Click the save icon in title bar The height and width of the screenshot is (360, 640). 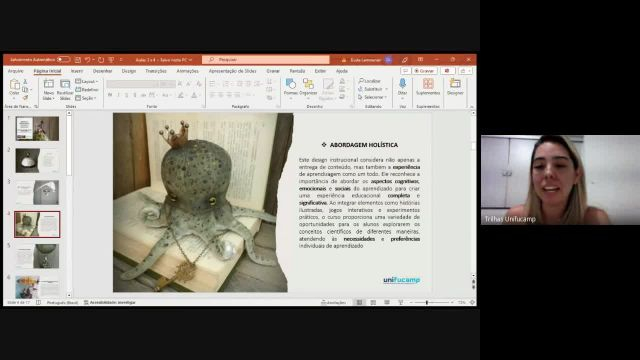[78, 60]
